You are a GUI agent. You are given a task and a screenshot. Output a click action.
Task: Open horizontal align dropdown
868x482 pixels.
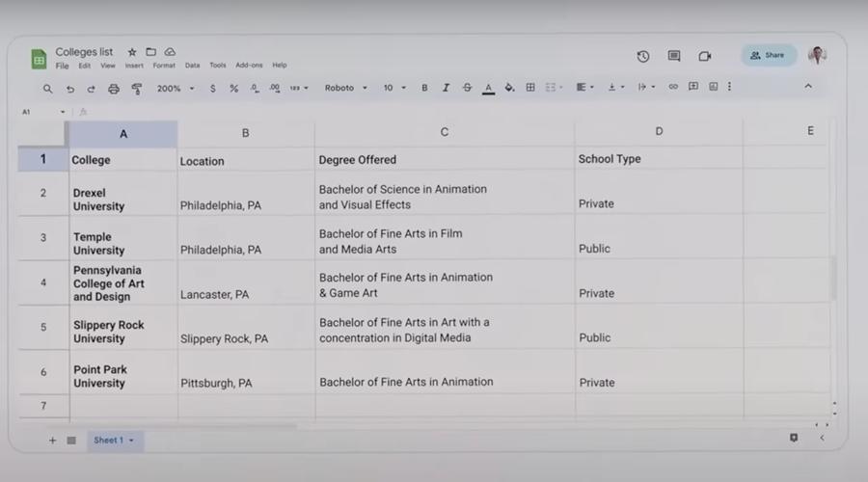point(585,87)
